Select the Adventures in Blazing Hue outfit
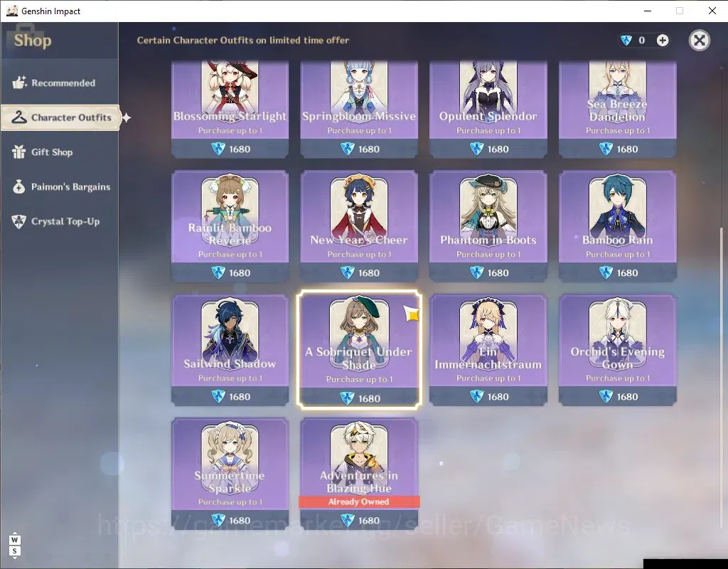This screenshot has height=569, width=728. (x=359, y=474)
